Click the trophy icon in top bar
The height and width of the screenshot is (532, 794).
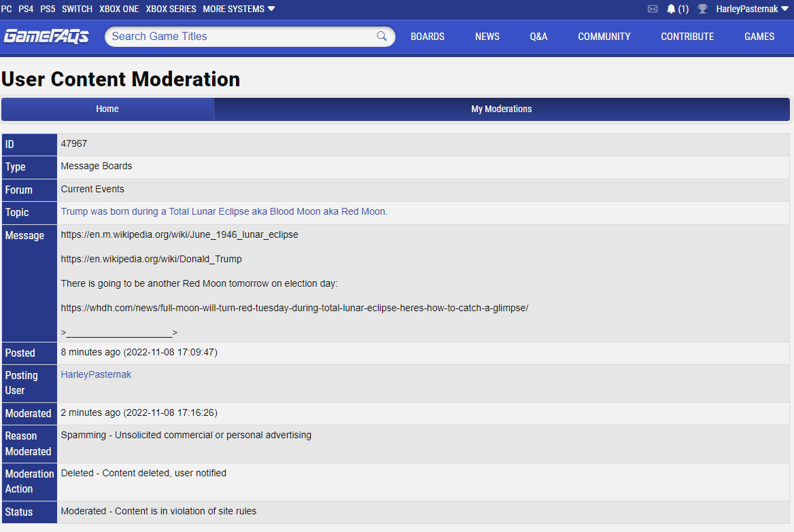(702, 9)
